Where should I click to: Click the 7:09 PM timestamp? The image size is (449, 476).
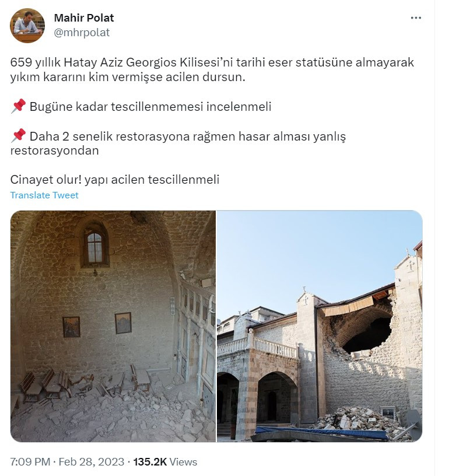point(30,462)
